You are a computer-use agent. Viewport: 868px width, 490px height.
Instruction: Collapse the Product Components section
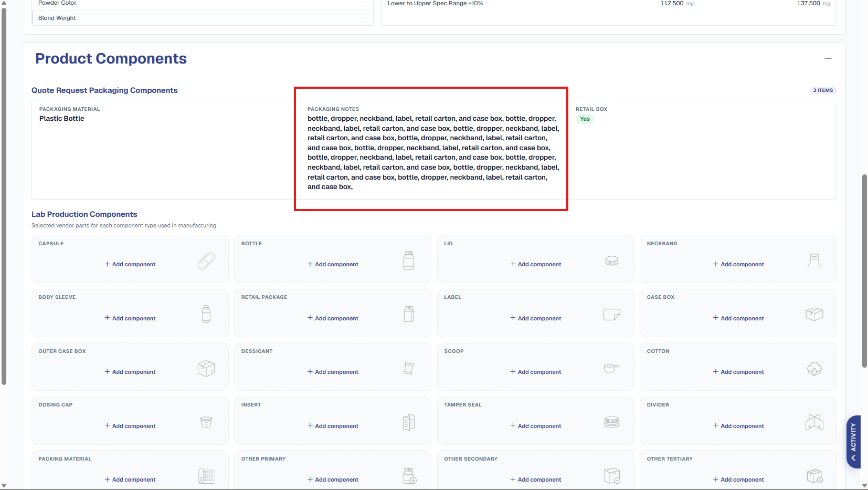(x=828, y=58)
